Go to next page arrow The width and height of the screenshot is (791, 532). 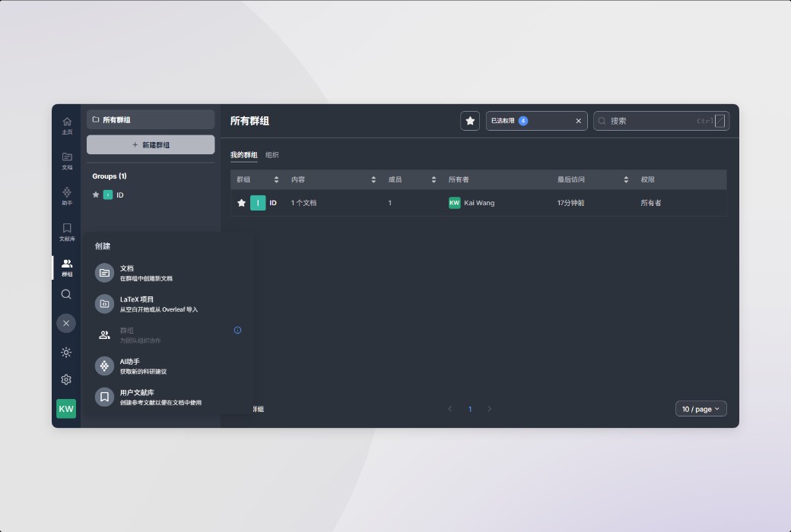(x=489, y=408)
